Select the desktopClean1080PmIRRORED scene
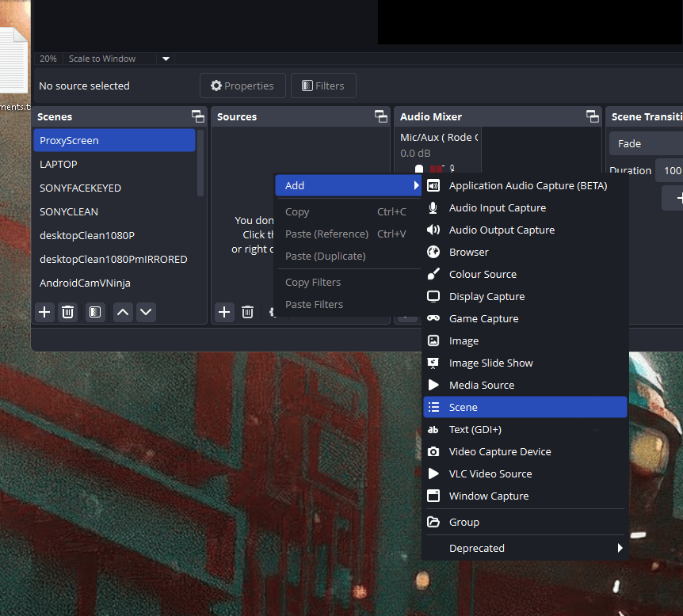 click(114, 259)
